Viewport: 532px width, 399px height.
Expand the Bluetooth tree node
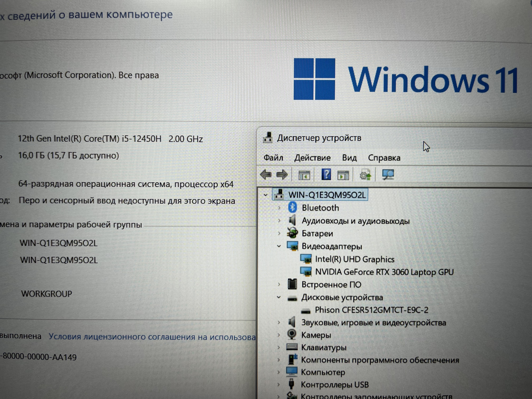click(x=279, y=208)
